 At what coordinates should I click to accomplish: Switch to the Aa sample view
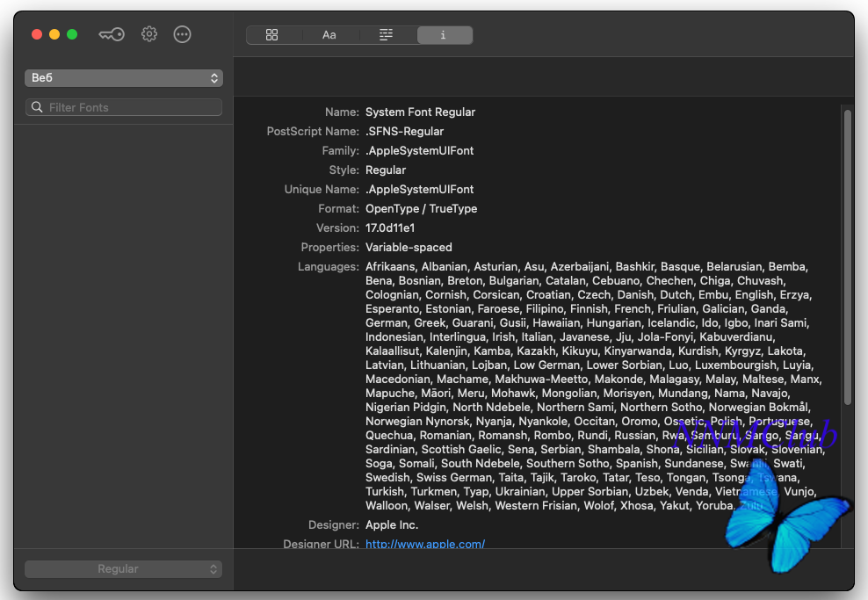[x=329, y=35]
